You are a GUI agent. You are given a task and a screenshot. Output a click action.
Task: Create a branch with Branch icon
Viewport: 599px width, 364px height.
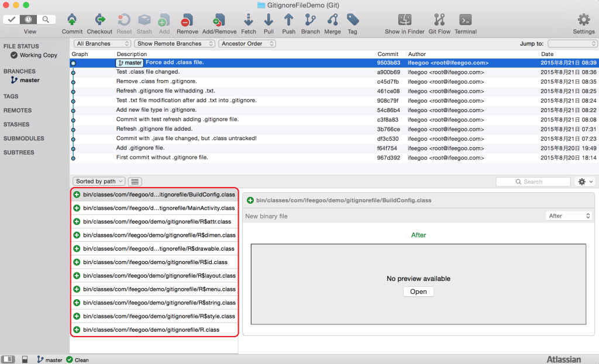(x=310, y=20)
